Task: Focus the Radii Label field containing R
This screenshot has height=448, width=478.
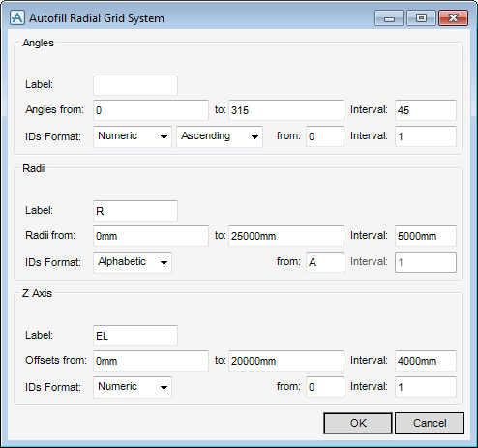Action: tap(135, 211)
